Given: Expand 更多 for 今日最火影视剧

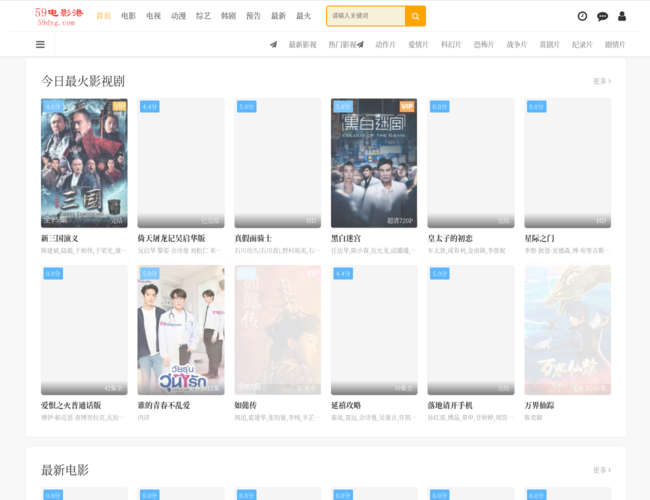Looking at the screenshot, I should coord(602,81).
